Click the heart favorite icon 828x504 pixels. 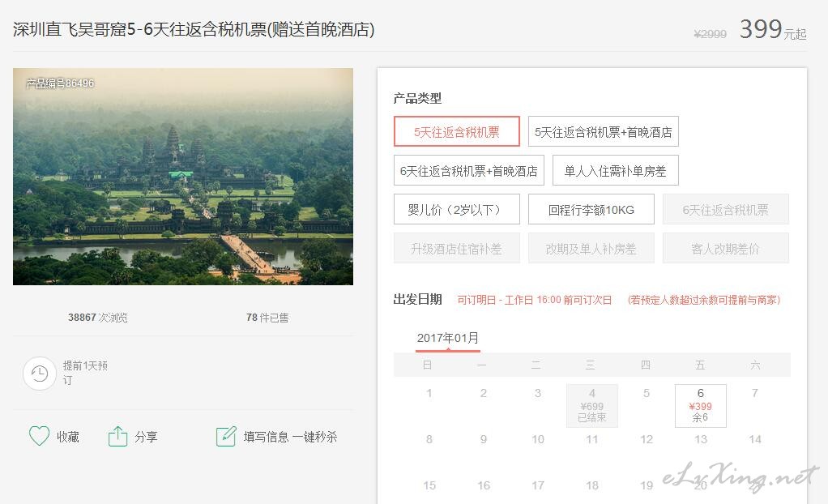click(39, 437)
